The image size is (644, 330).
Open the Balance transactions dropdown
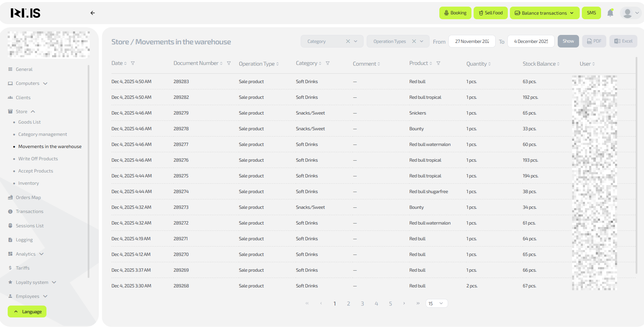(x=544, y=13)
